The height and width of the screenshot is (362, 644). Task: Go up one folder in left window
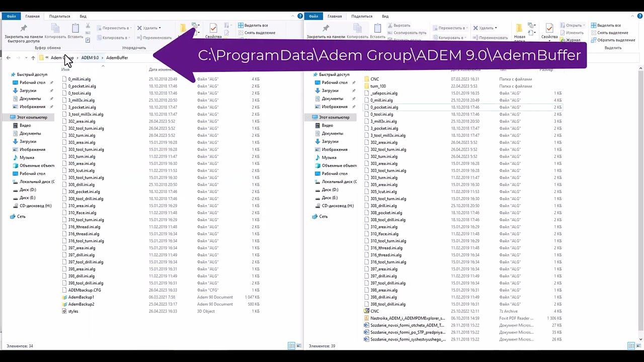tap(33, 58)
